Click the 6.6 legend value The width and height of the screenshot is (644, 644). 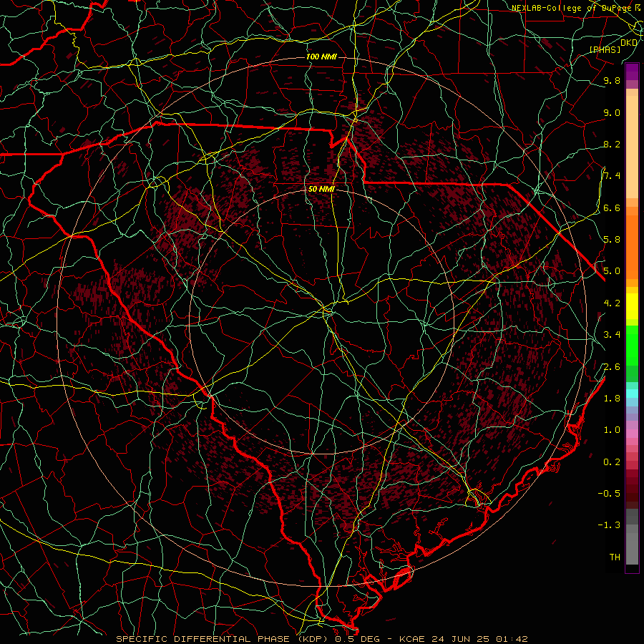click(612, 208)
